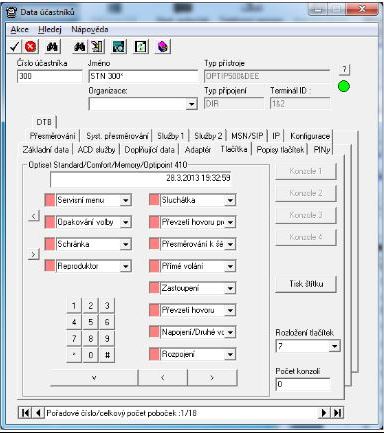Click keypad button #
The height and width of the screenshot is (433, 384).
click(x=107, y=355)
